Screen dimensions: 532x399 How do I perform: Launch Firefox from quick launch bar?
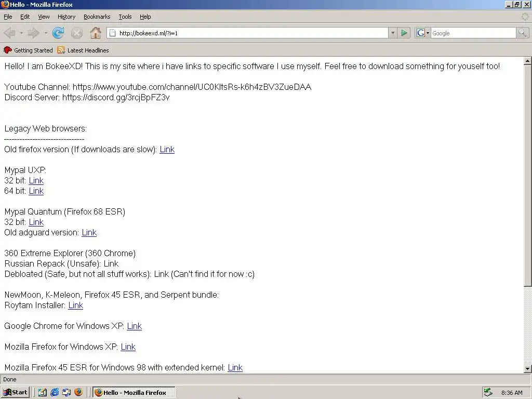[78, 392]
